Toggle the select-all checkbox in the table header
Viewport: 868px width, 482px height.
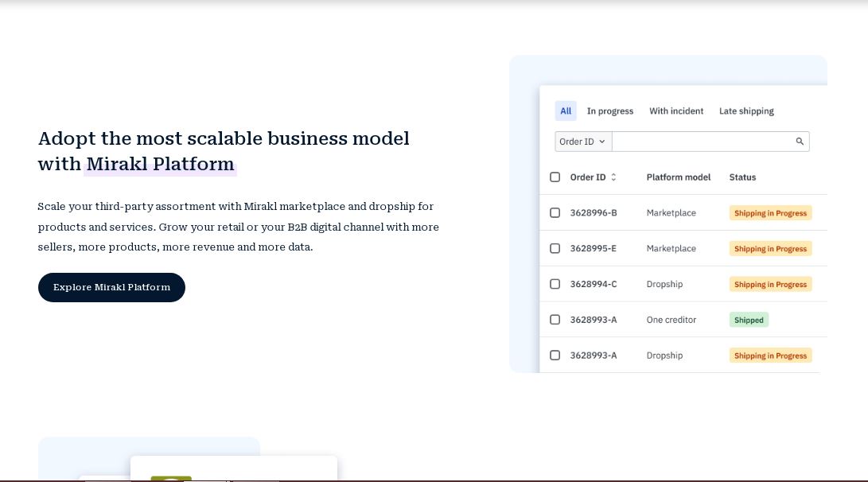click(555, 177)
